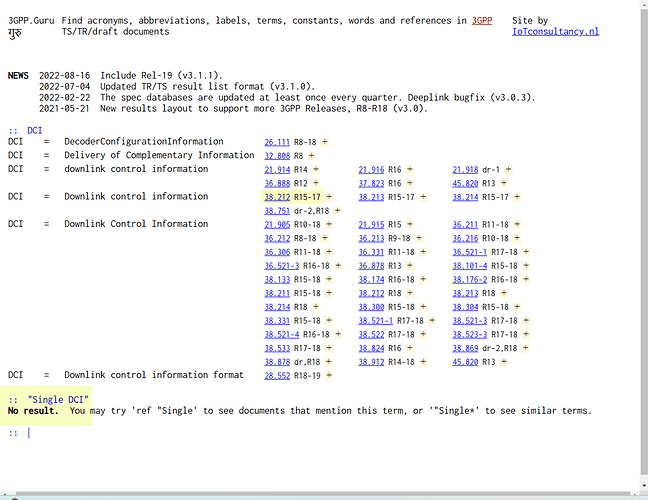Open spec 36.521-1 link

[469, 252]
